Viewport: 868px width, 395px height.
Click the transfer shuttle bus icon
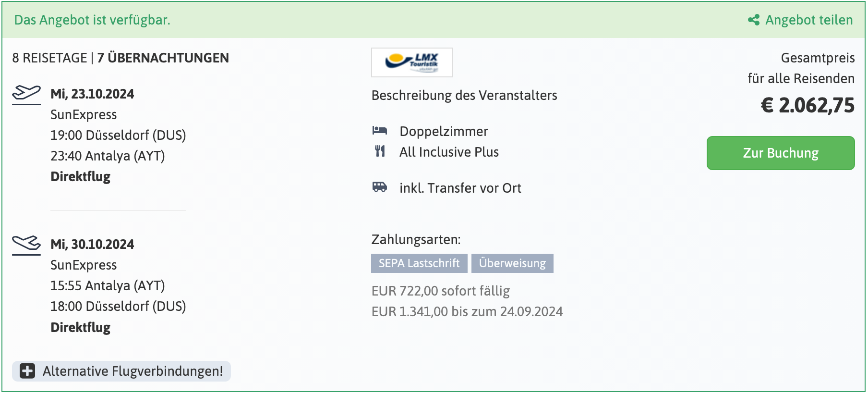point(380,187)
